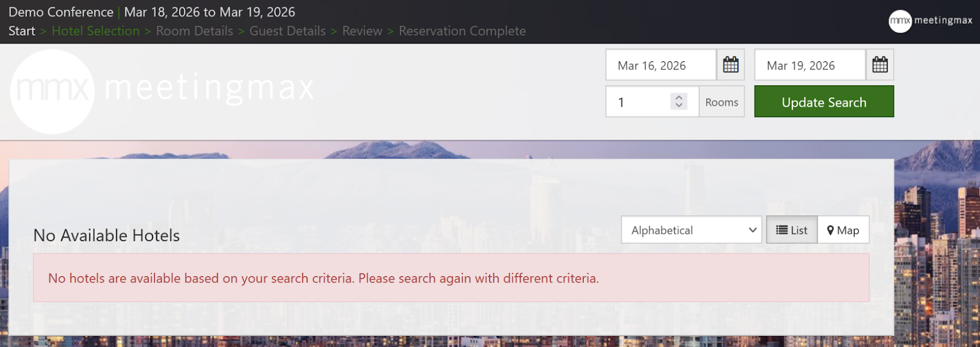This screenshot has height=347, width=980.
Task: Decrease rooms count with down arrow
Action: pos(679,105)
